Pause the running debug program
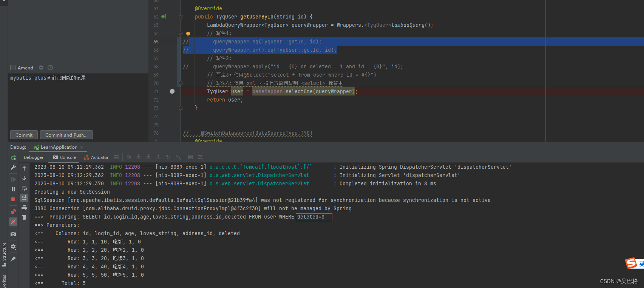The width and height of the screenshot is (644, 288). click(13, 189)
